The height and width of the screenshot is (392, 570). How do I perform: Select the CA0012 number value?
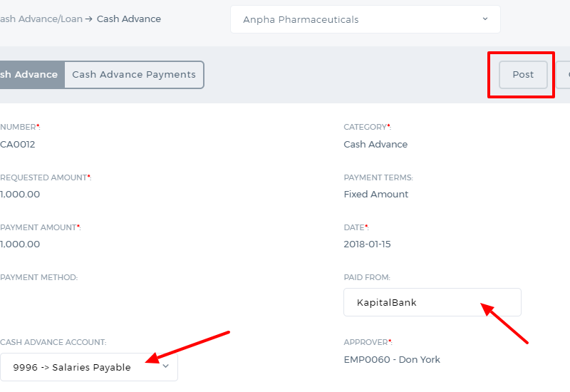tap(17, 145)
